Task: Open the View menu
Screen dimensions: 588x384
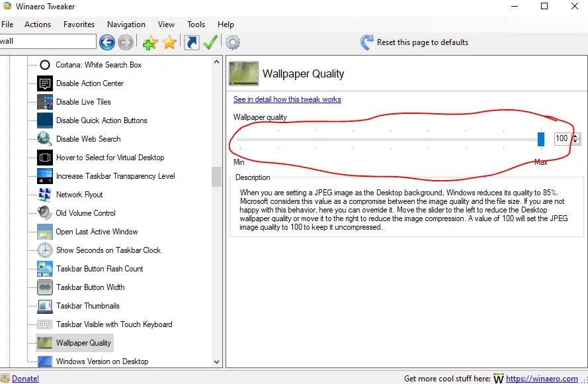Action: pyautogui.click(x=166, y=24)
